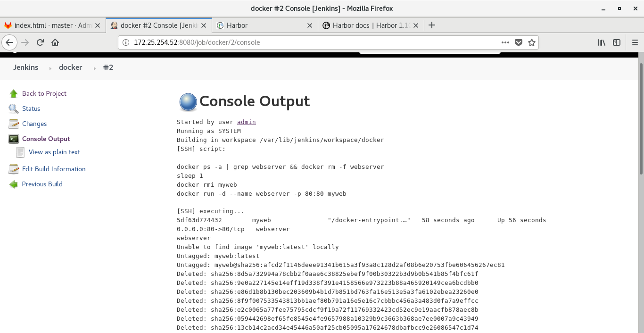Click the blue build status ball icon
The image size is (644, 333).
(x=188, y=102)
